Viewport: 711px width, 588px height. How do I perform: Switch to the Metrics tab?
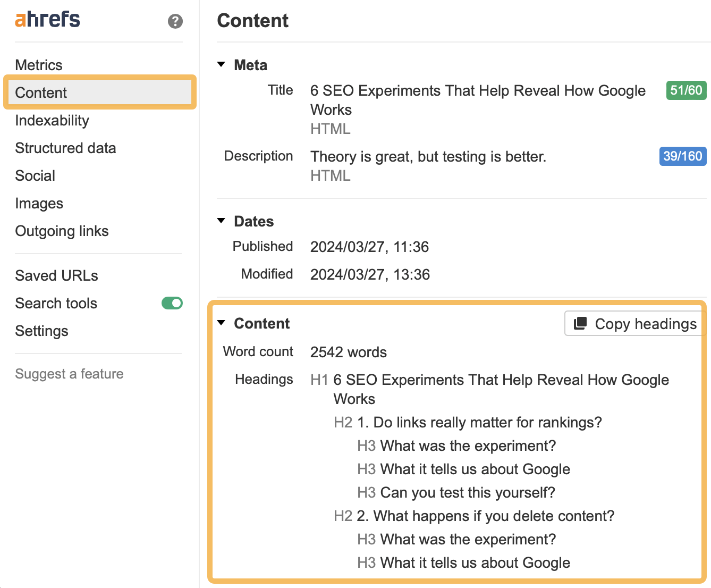tap(39, 64)
